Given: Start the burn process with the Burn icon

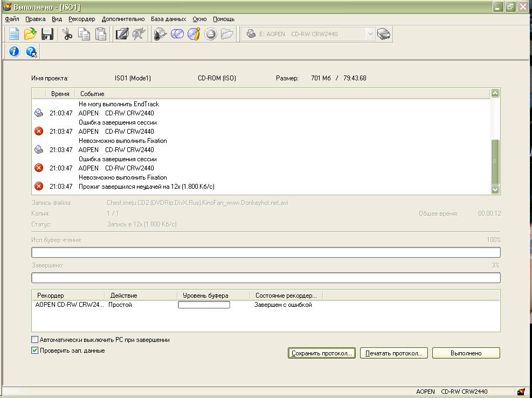Looking at the screenshot, I should [x=160, y=34].
